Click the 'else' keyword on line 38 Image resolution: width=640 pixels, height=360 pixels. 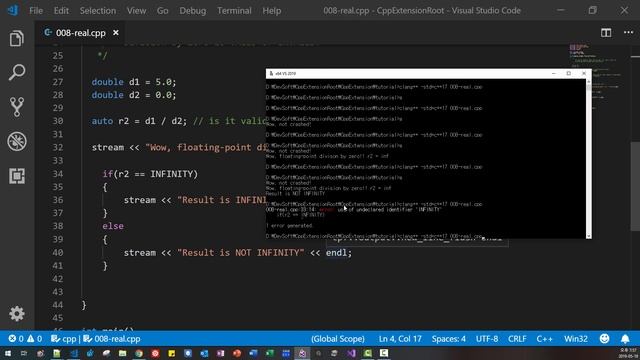(x=113, y=226)
